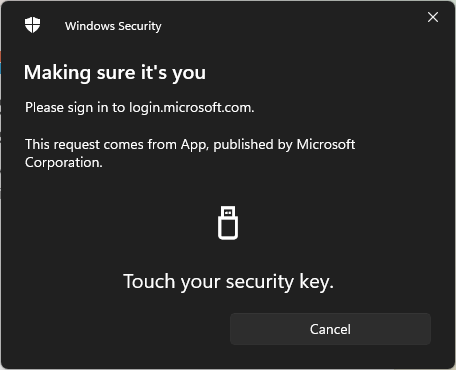Close the dialog with the X button
The height and width of the screenshot is (370, 456).
click(433, 17)
